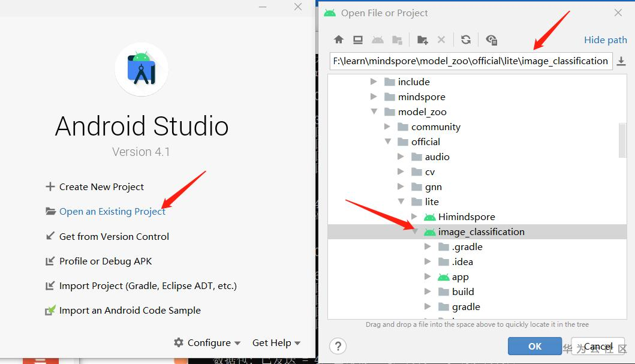
Task: Click the help question mark button
Action: 338,346
